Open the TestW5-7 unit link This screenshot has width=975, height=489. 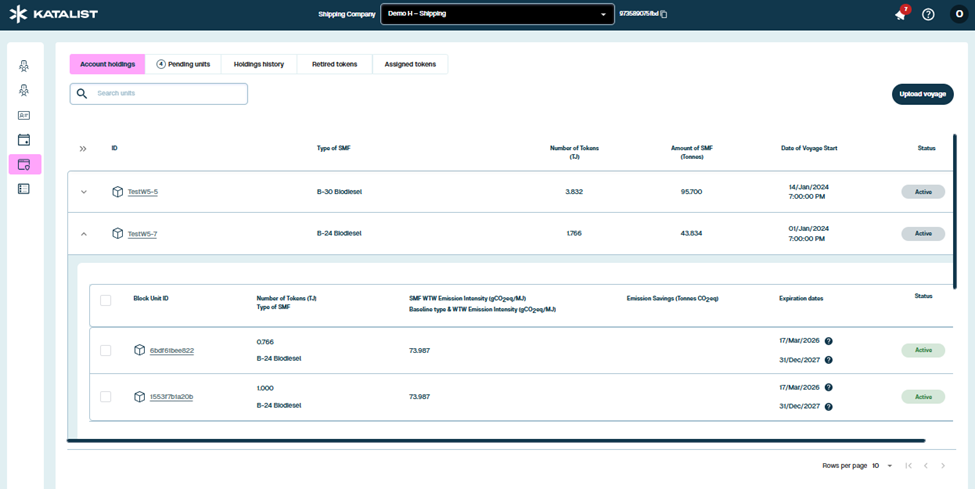(142, 234)
